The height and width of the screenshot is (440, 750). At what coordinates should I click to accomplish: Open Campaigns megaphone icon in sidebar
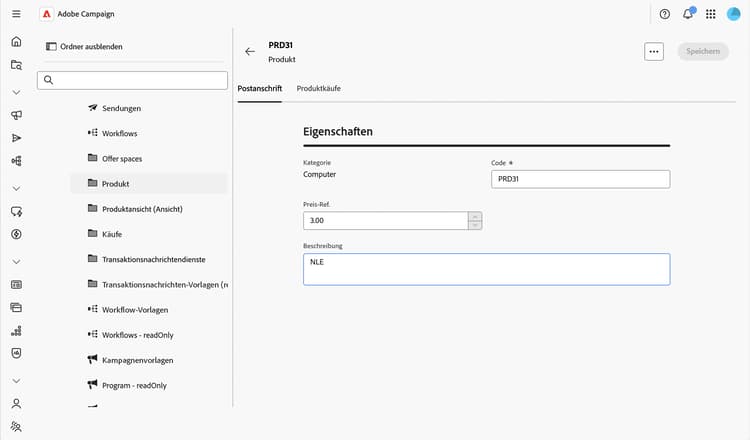(16, 115)
